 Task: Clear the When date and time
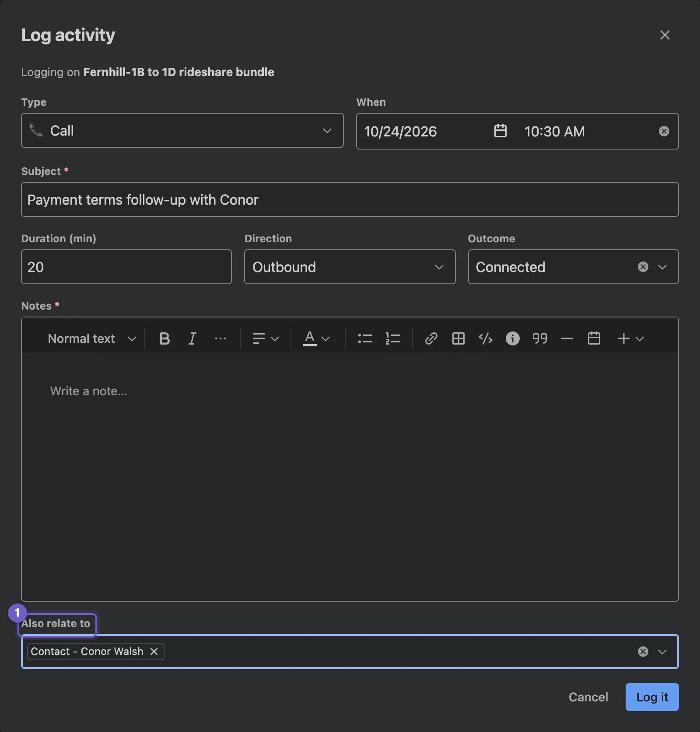coord(664,131)
